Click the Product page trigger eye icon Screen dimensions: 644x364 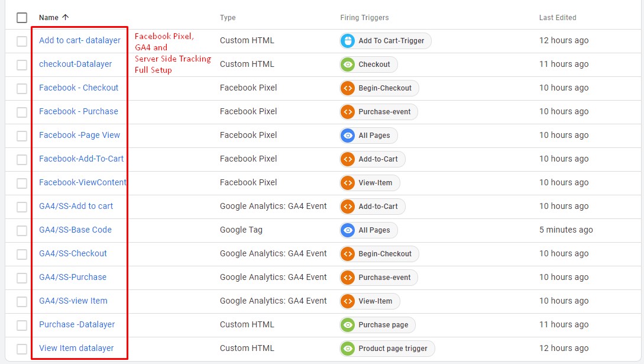[x=348, y=349]
